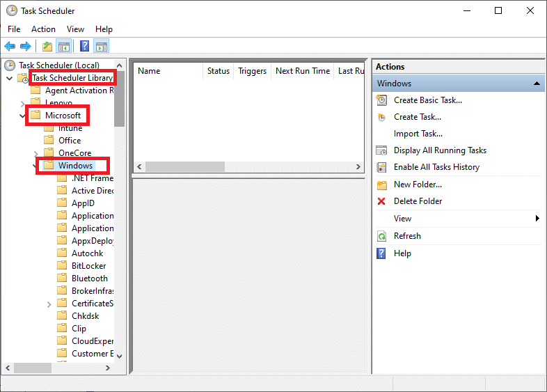Click the blue Help icon in the toolbar
Image resolution: width=547 pixels, height=392 pixels.
(84, 47)
